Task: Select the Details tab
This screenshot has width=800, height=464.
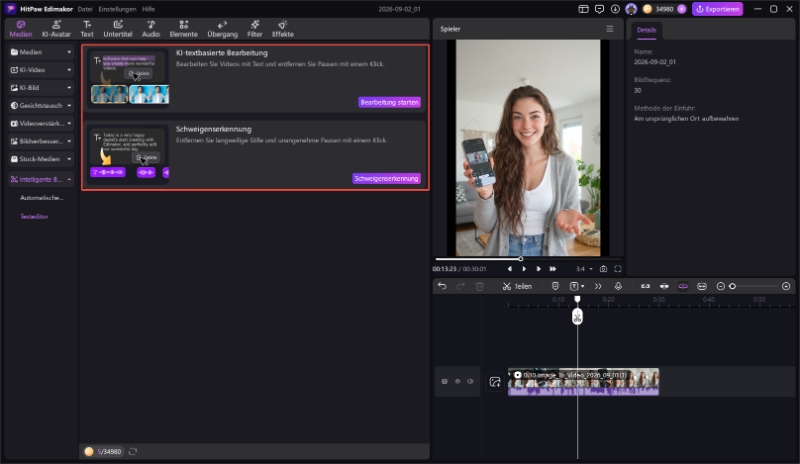Action: [646, 30]
